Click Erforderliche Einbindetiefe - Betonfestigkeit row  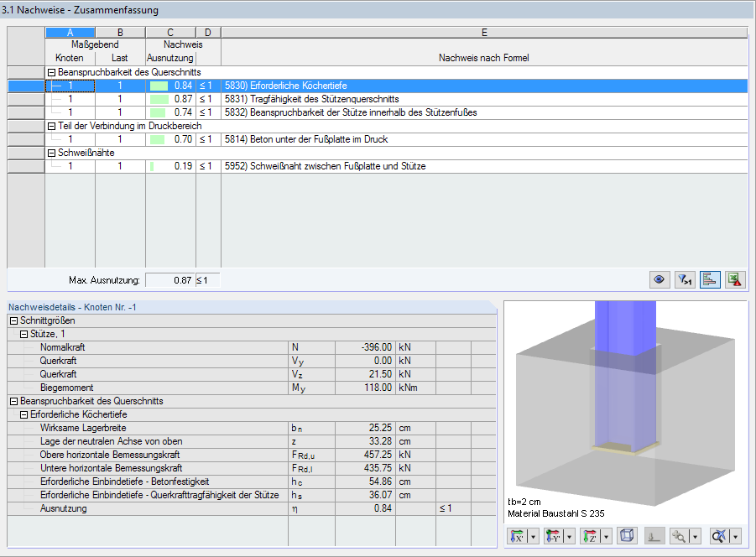pyautogui.click(x=252, y=482)
